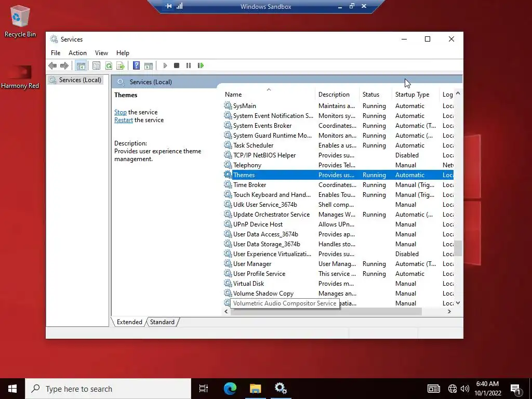Click the taskbar search box
Image resolution: width=532 pixels, height=399 pixels.
pyautogui.click(x=108, y=389)
